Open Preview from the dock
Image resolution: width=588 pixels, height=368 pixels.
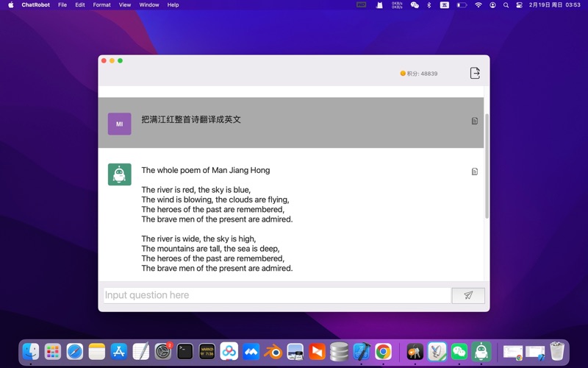click(295, 352)
